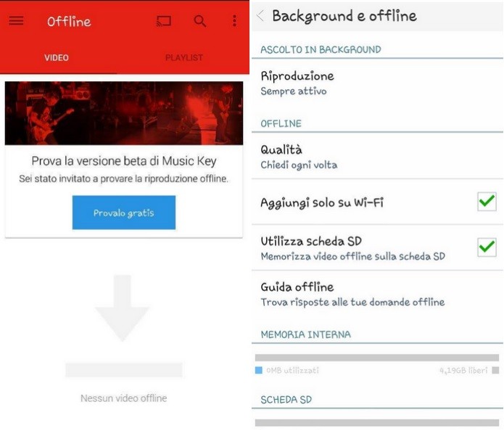The height and width of the screenshot is (439, 504).
Task: Open the three-dot overflow menu
Action: [x=235, y=21]
